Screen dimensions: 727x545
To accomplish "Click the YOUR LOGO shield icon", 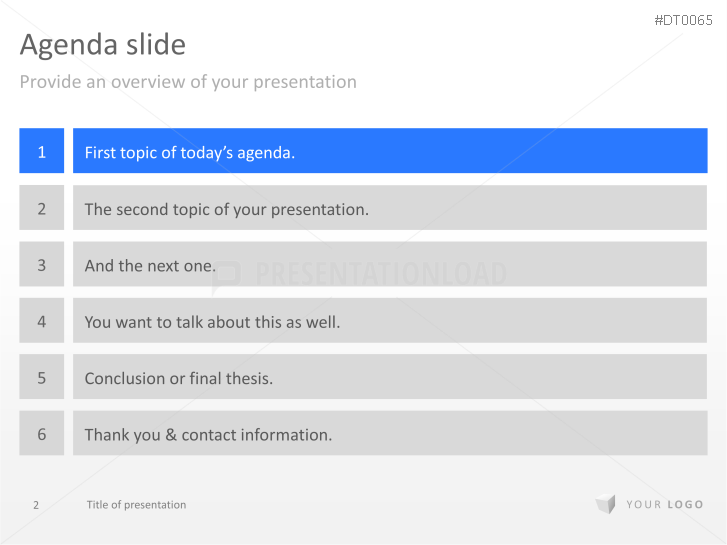I will (x=605, y=505).
